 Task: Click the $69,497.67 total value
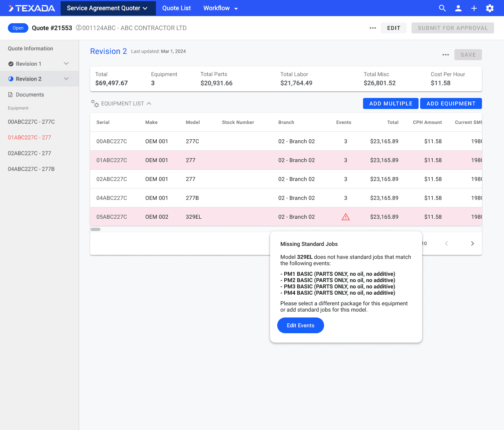coord(111,83)
